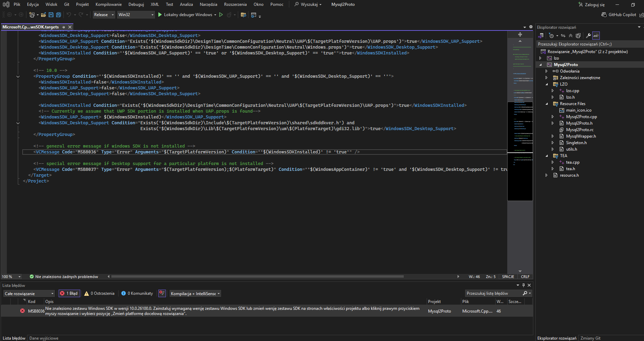Viewport: 644px width, 341px height.
Task: Toggle the '0 Komunikaty' messages filter
Action: (x=137, y=293)
